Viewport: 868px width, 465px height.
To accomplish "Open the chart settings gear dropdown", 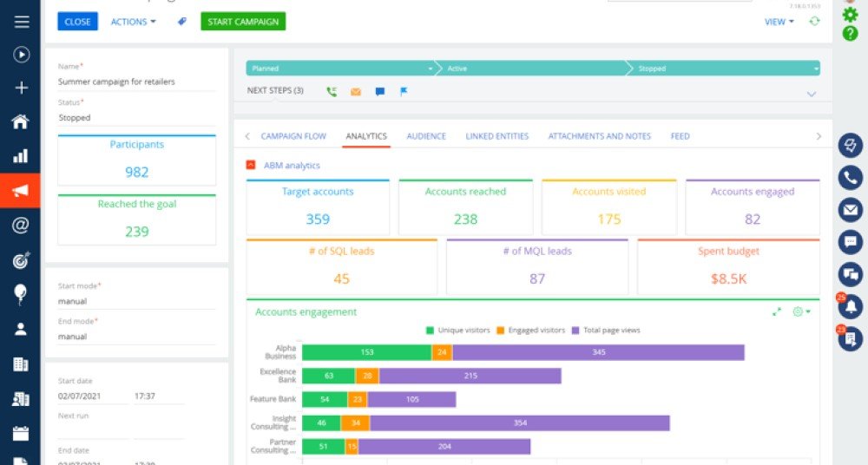I will (801, 312).
